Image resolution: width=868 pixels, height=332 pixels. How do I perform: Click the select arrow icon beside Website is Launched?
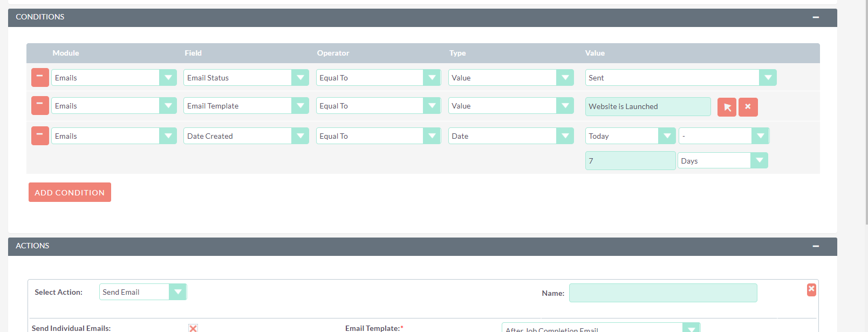point(727,107)
